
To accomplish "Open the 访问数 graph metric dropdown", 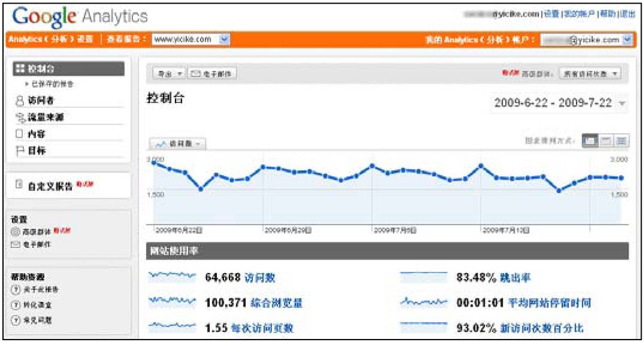I will click(x=178, y=144).
